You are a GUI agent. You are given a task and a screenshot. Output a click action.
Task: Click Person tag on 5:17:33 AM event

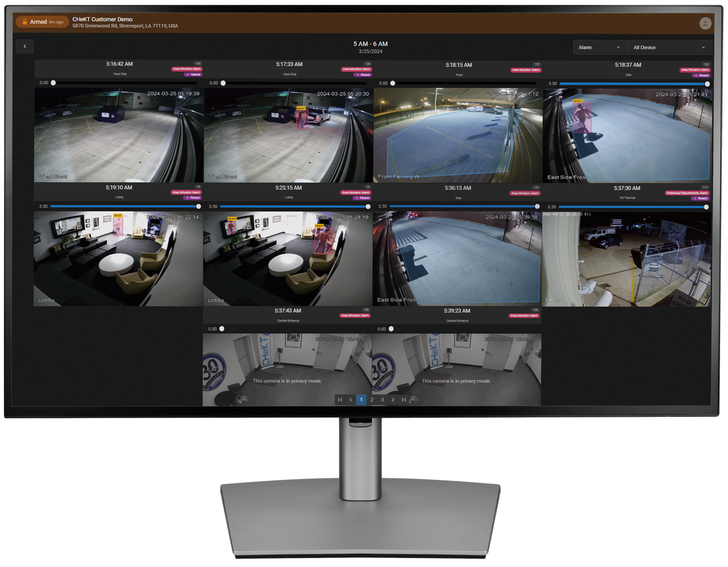click(x=363, y=75)
